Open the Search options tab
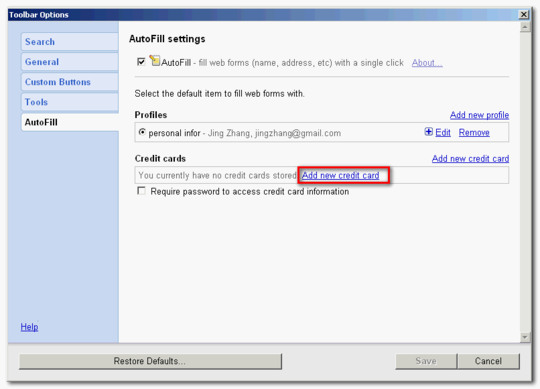The width and height of the screenshot is (540, 389). pyautogui.click(x=70, y=42)
